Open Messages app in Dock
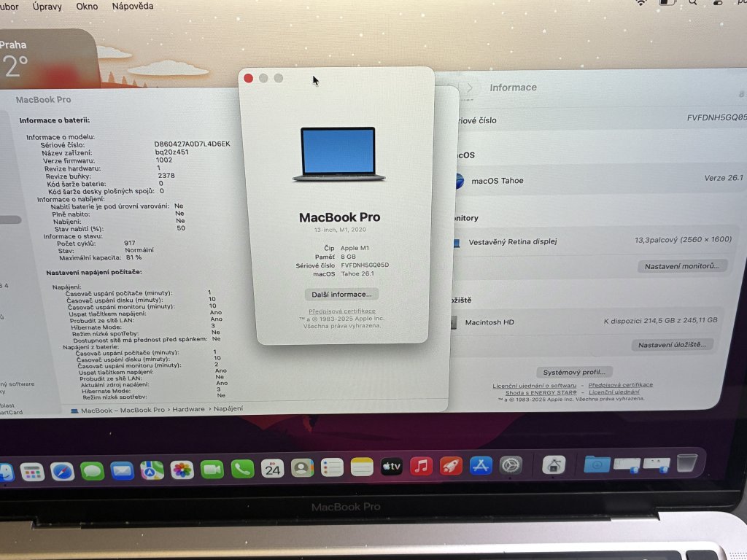This screenshot has width=747, height=560. click(92, 471)
